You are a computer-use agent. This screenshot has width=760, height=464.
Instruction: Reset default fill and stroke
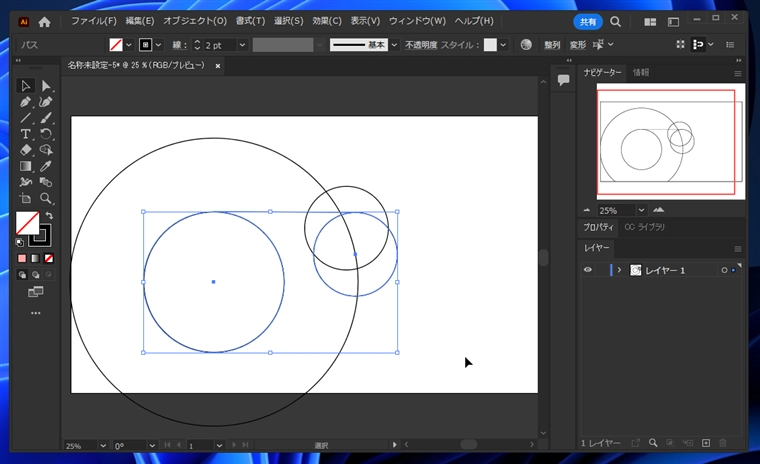[20, 242]
